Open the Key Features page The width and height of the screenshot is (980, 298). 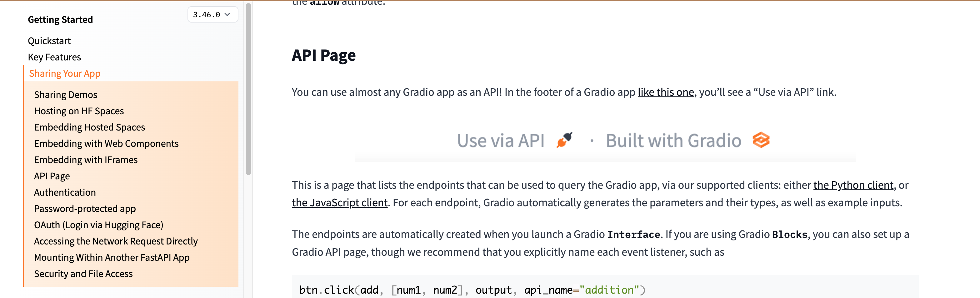pyautogui.click(x=54, y=57)
